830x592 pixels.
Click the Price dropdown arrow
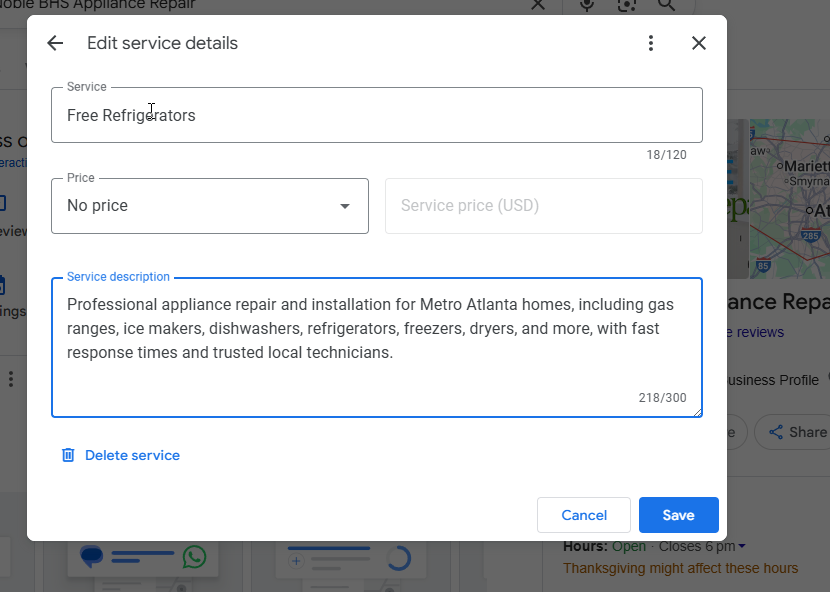click(345, 206)
